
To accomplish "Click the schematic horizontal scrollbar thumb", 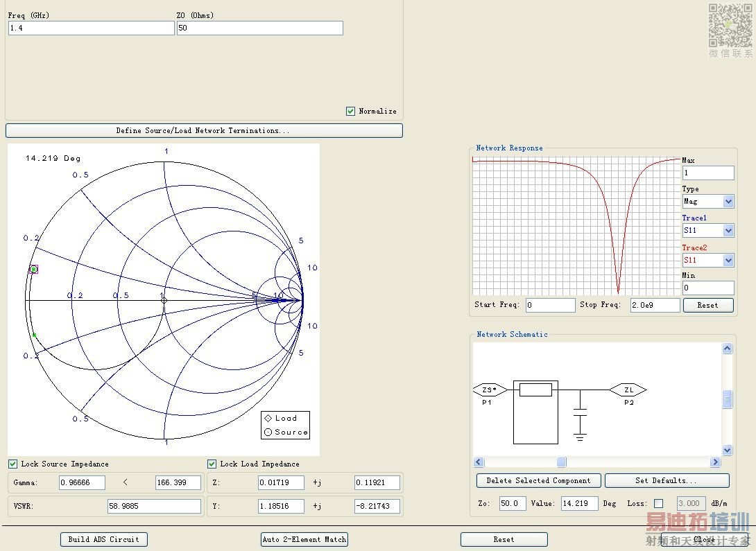I will pos(562,462).
